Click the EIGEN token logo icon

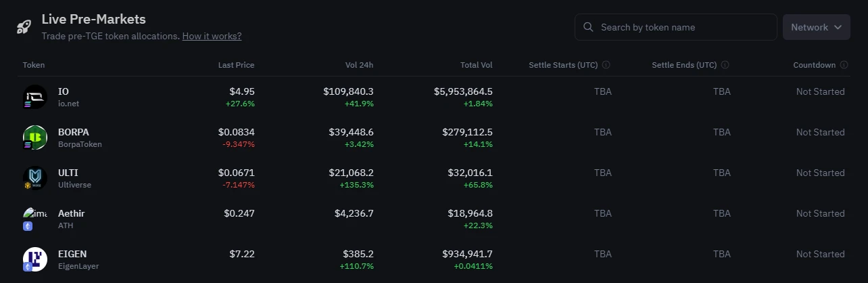pos(34,259)
